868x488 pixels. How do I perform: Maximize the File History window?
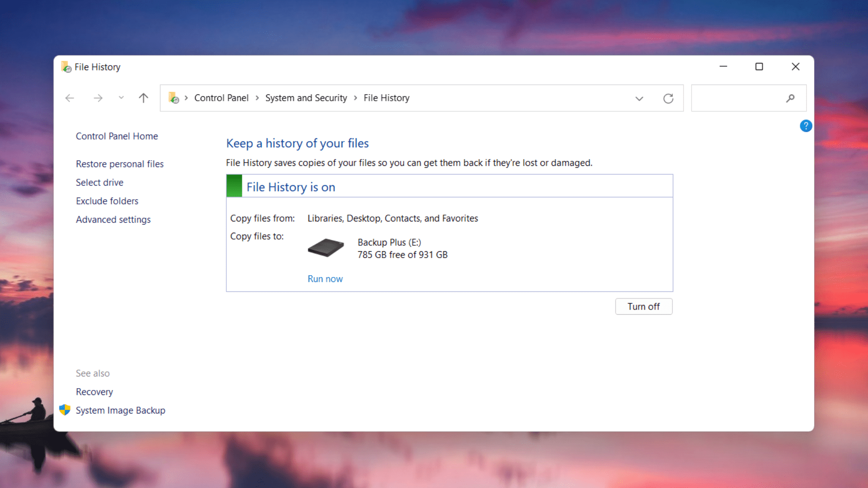[x=759, y=66]
